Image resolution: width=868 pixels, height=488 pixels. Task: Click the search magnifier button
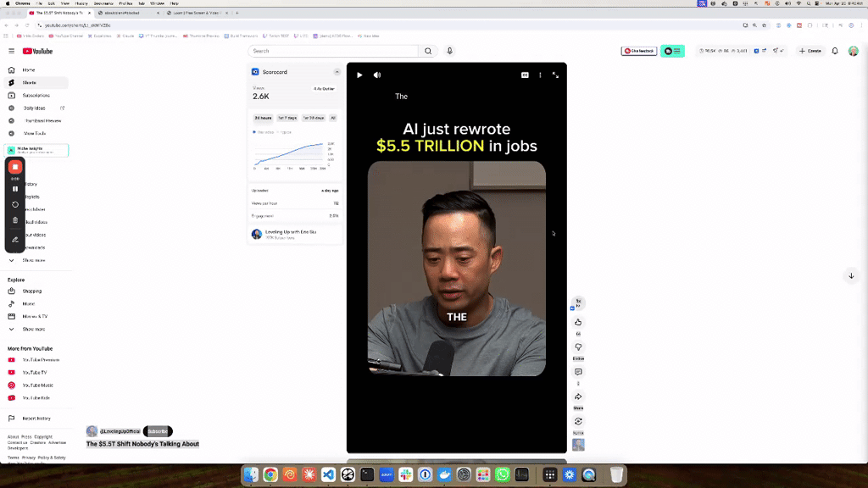click(x=428, y=51)
